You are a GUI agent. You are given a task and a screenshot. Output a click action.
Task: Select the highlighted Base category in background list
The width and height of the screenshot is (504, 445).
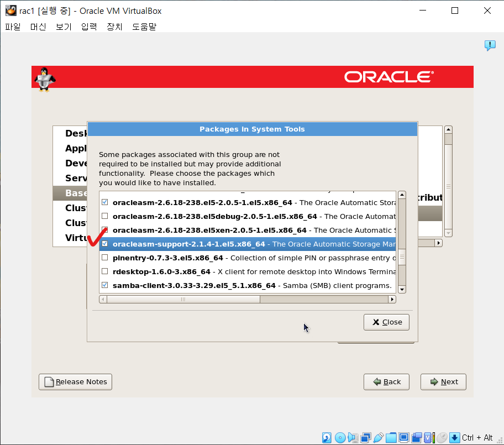pos(70,193)
